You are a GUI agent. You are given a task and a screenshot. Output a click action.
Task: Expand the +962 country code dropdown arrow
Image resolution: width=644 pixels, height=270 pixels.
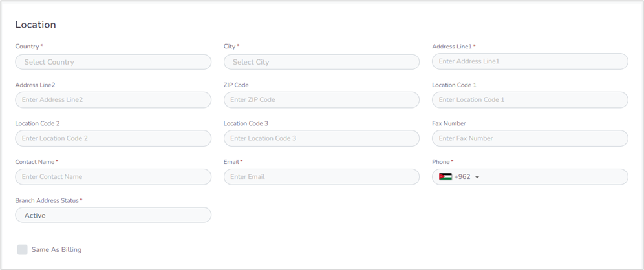[x=477, y=178]
